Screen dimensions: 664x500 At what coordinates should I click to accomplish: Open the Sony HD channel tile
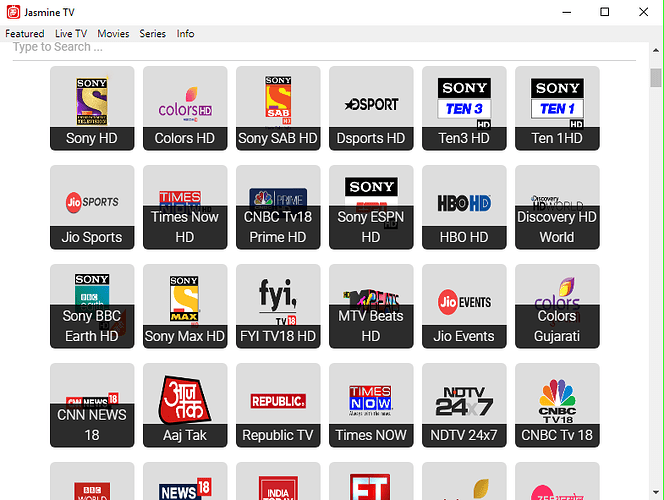coord(92,109)
